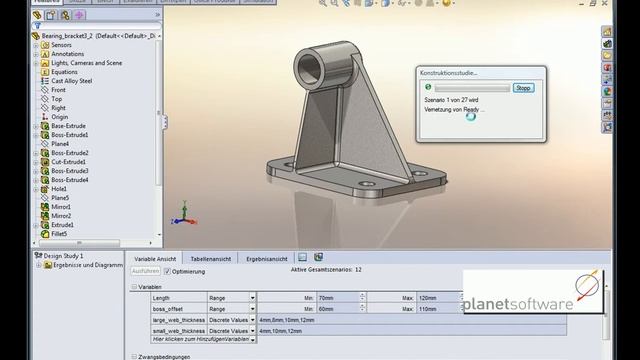Viewport: 640px width, 360px height.
Task: Click large_web_thickness values 4mm,8mm,10mm,12mm
Action: (x=412, y=320)
